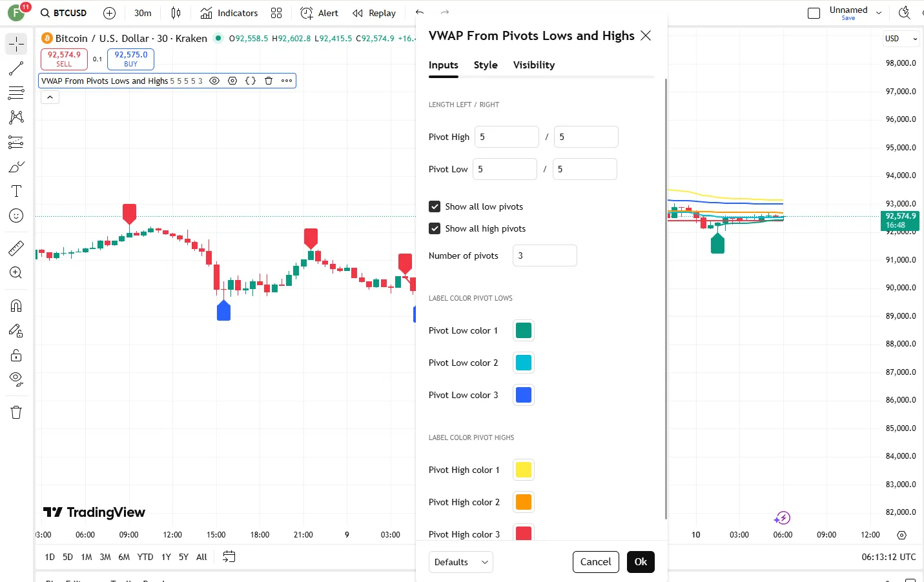Start bar Replay mode
924x582 pixels.
(x=375, y=13)
